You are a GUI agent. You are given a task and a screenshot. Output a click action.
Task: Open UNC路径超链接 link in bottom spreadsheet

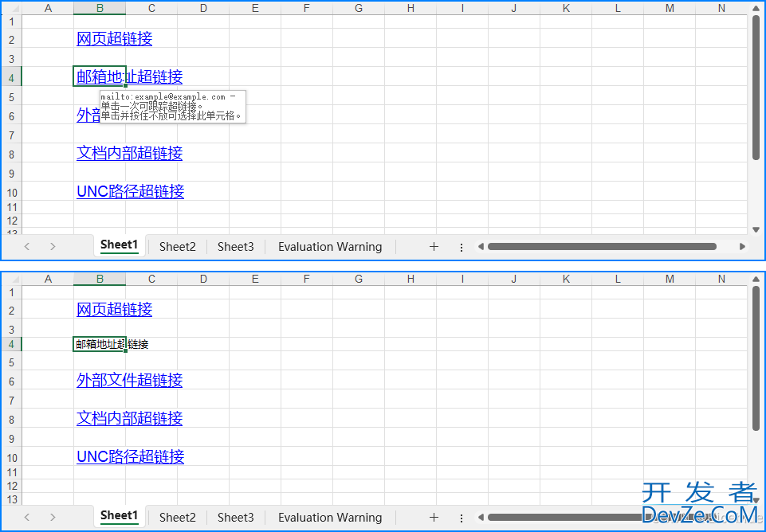point(131,456)
